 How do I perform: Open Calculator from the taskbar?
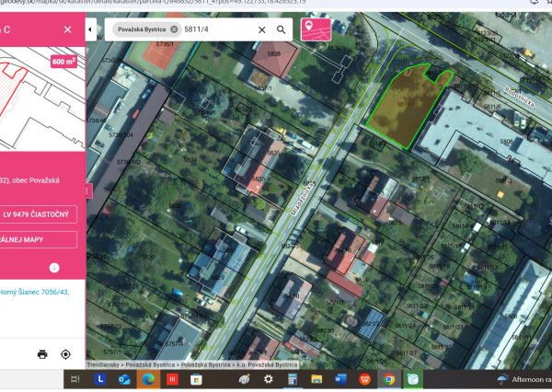[x=293, y=379]
